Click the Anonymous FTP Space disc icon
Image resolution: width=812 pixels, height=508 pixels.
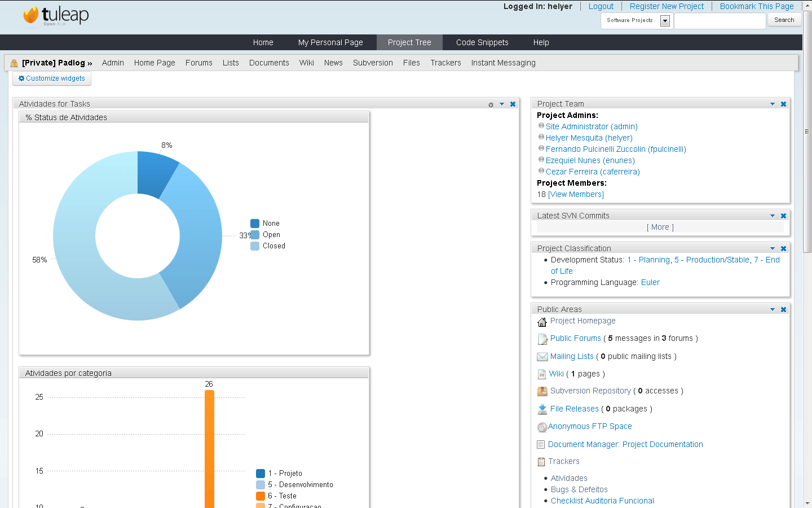[542, 427]
